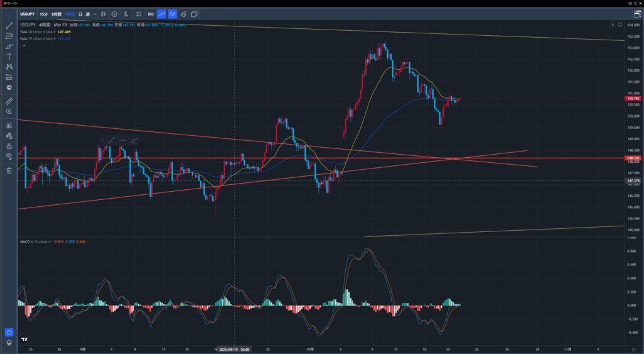This screenshot has height=354, width=644.
Task: Click the red 148.161 price label
Action: (x=633, y=158)
